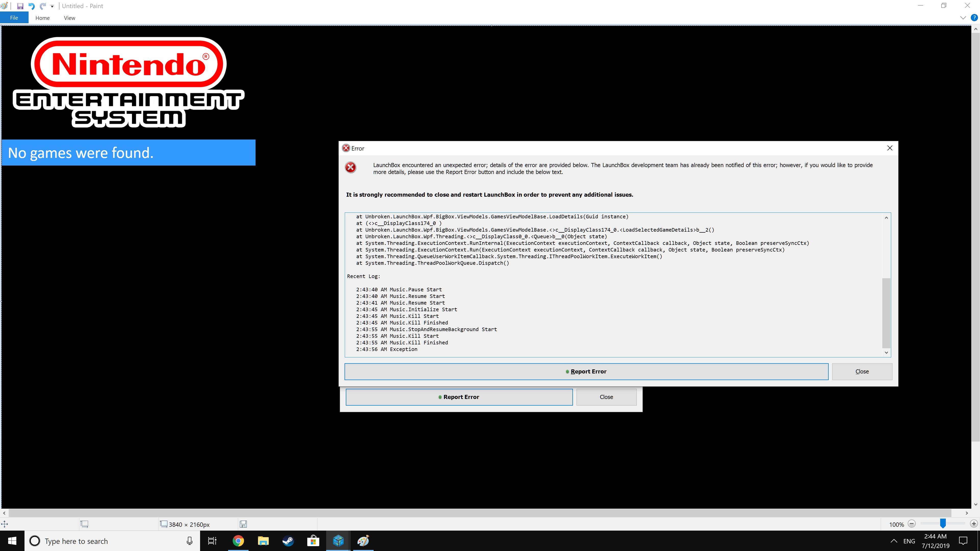The image size is (980, 551).
Task: Click the error log scrollbar thumb
Action: point(886,312)
